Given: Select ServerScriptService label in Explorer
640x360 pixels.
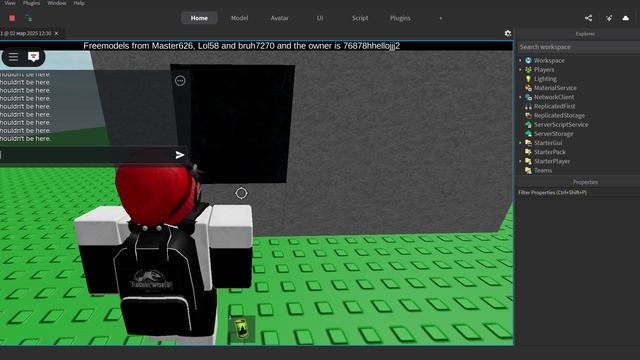Looking at the screenshot, I should click(561, 124).
